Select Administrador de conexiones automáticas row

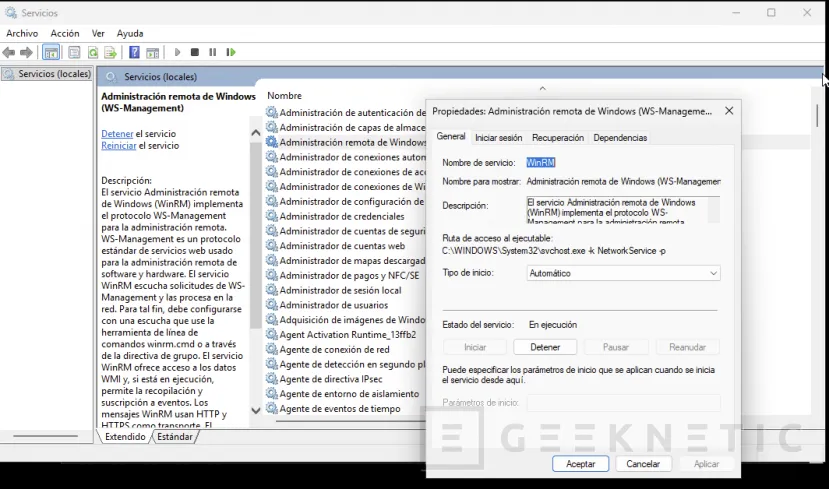tap(346, 157)
